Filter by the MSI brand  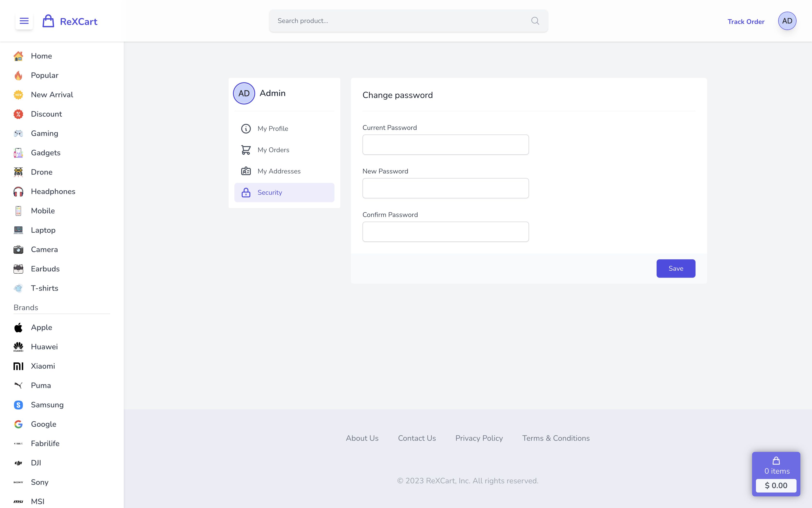coord(38,502)
